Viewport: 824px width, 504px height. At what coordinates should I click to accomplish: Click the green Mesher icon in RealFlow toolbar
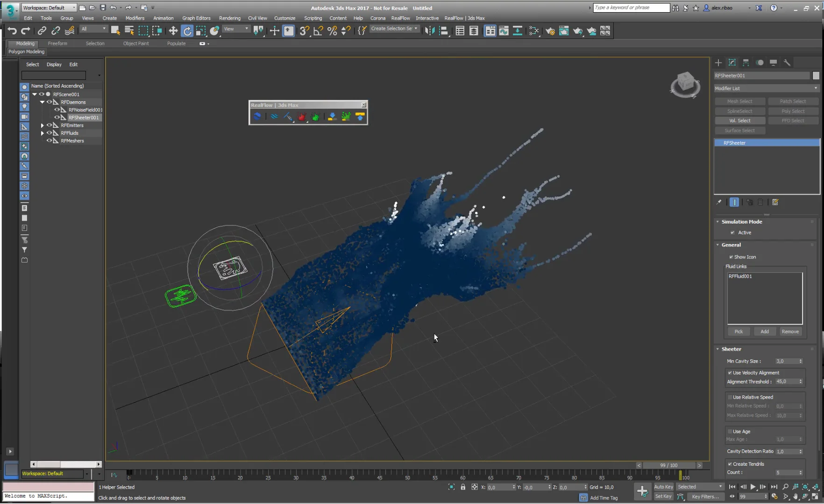[315, 117]
